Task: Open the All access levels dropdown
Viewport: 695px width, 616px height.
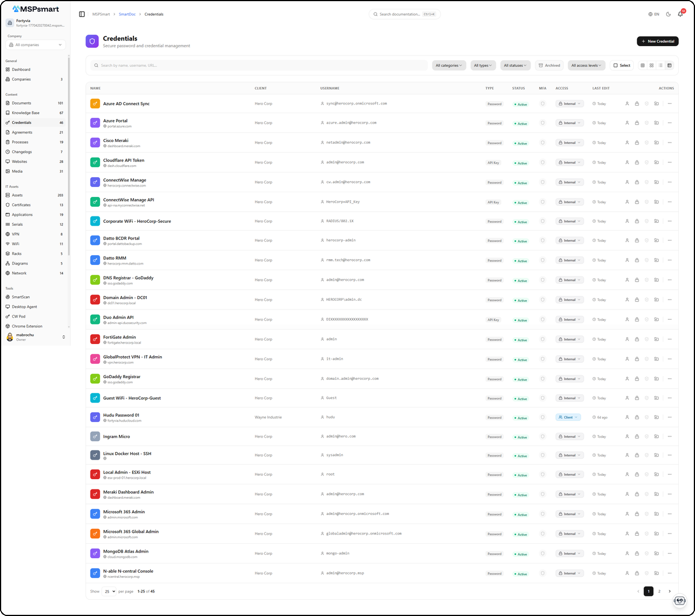Action: click(x=586, y=65)
